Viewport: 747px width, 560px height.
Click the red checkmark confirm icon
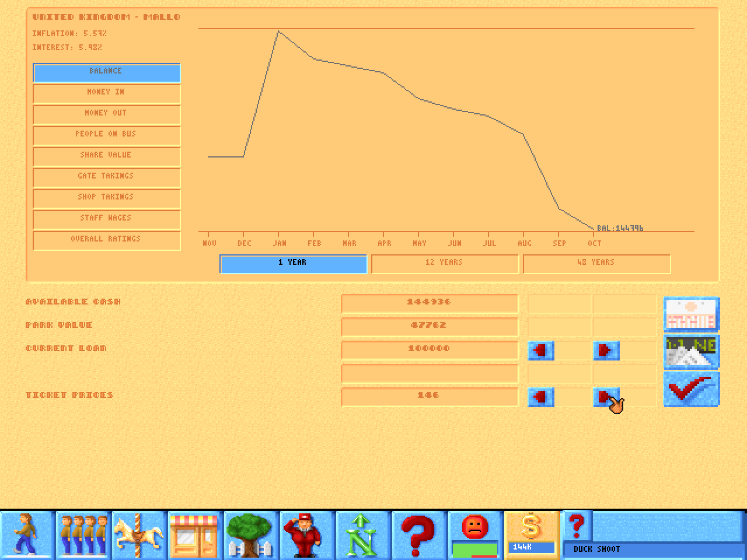692,389
